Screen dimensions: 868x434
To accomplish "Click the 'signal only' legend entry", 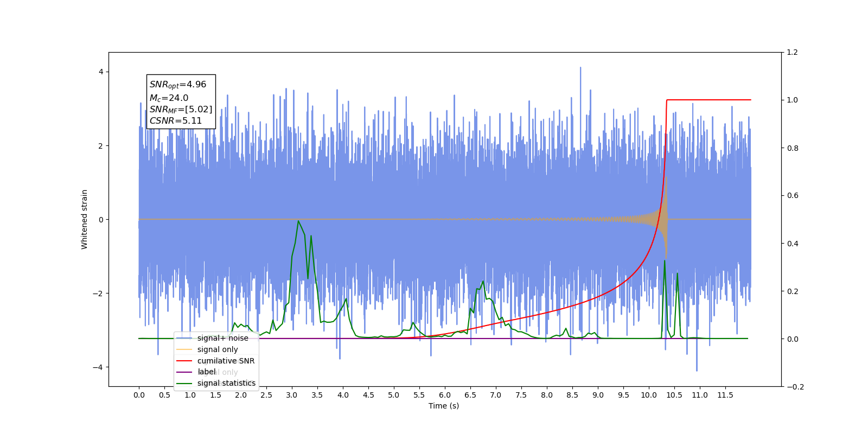I will tap(218, 349).
